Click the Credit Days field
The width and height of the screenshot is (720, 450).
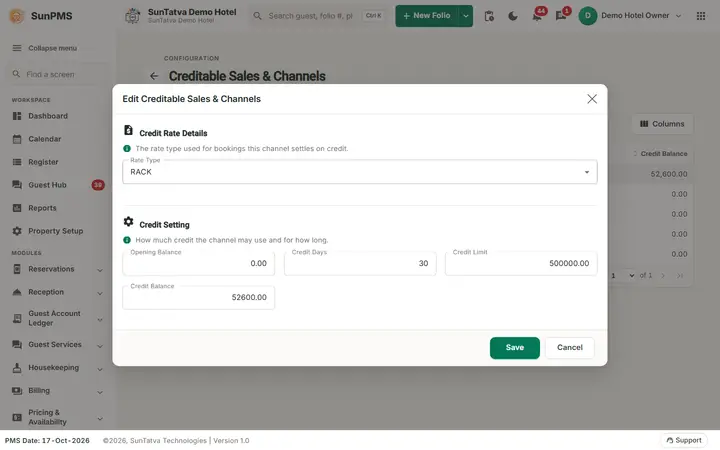pyautogui.click(x=360, y=264)
